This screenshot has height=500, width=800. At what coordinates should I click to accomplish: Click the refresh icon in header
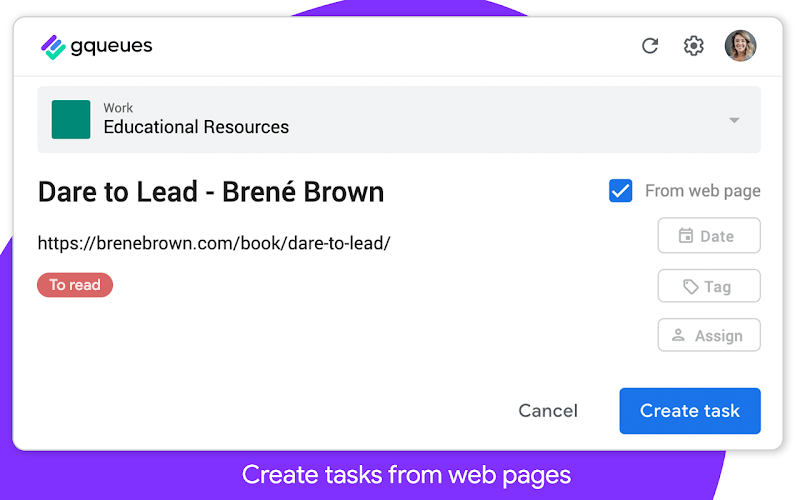649,46
